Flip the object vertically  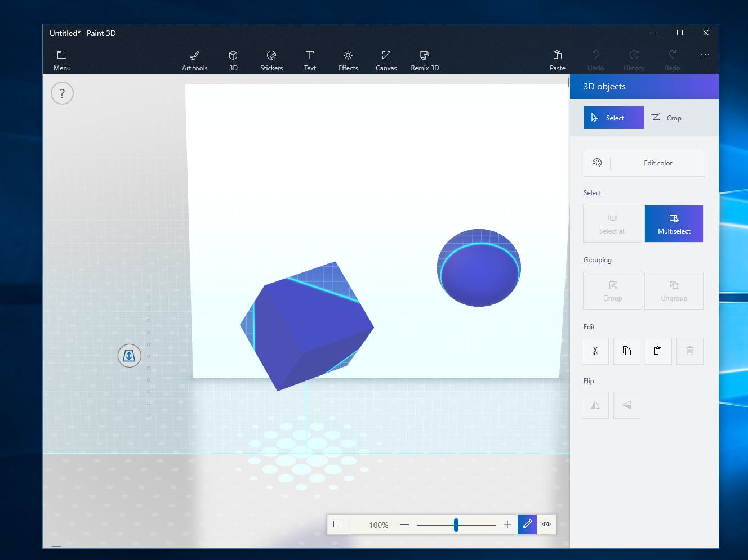[x=627, y=405]
